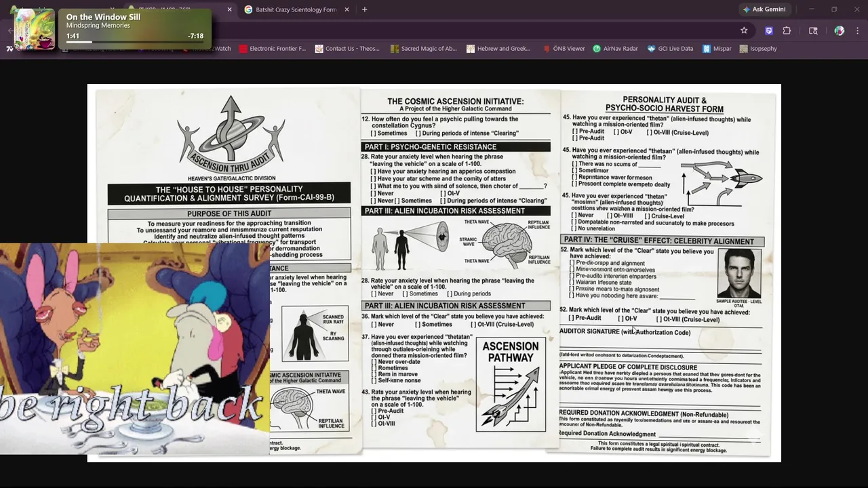Click the rocket flowchart diagram on the right page
The height and width of the screenshot is (488, 868).
(x=722, y=183)
